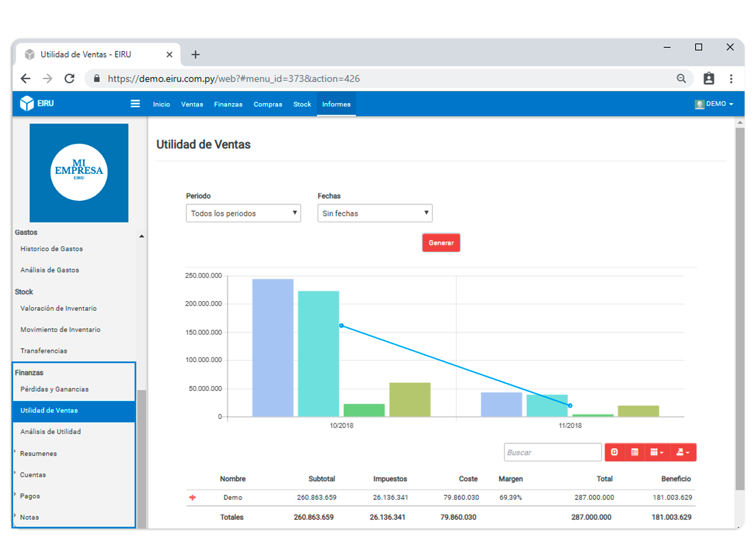Click the 10/2018 light blue bar

pyautogui.click(x=273, y=348)
